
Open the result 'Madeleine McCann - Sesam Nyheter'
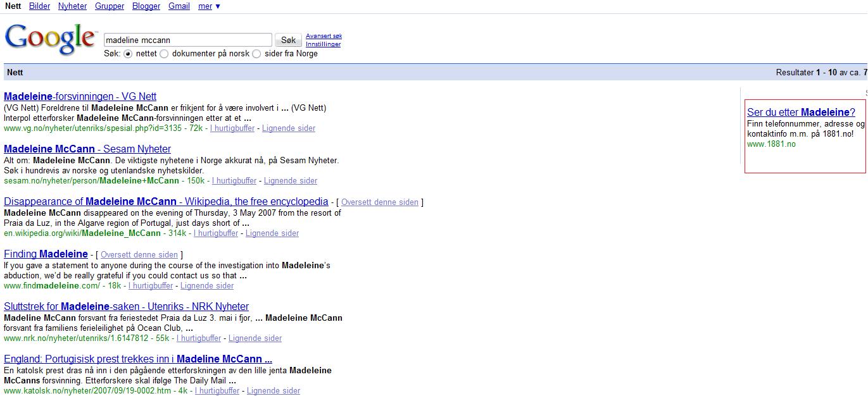(x=87, y=149)
